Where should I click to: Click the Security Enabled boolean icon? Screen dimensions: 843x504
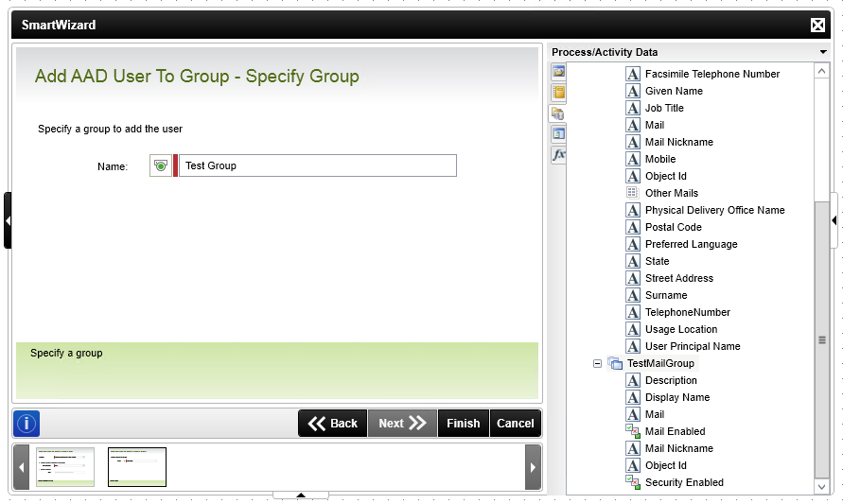click(633, 482)
